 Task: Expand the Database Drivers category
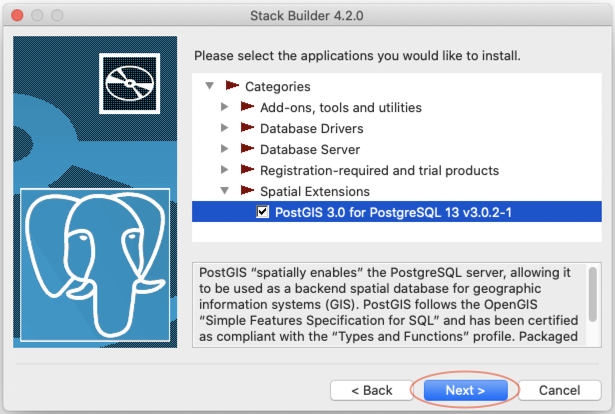coord(224,128)
